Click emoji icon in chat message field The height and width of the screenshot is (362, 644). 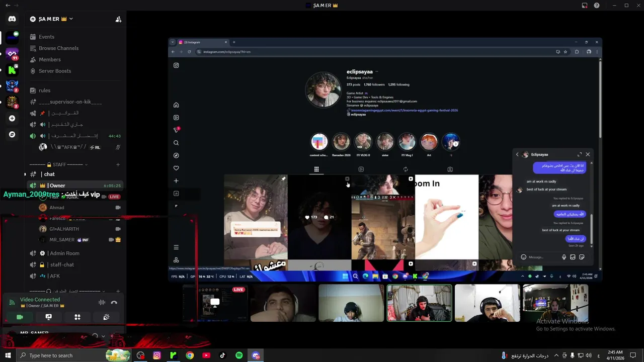point(524,257)
